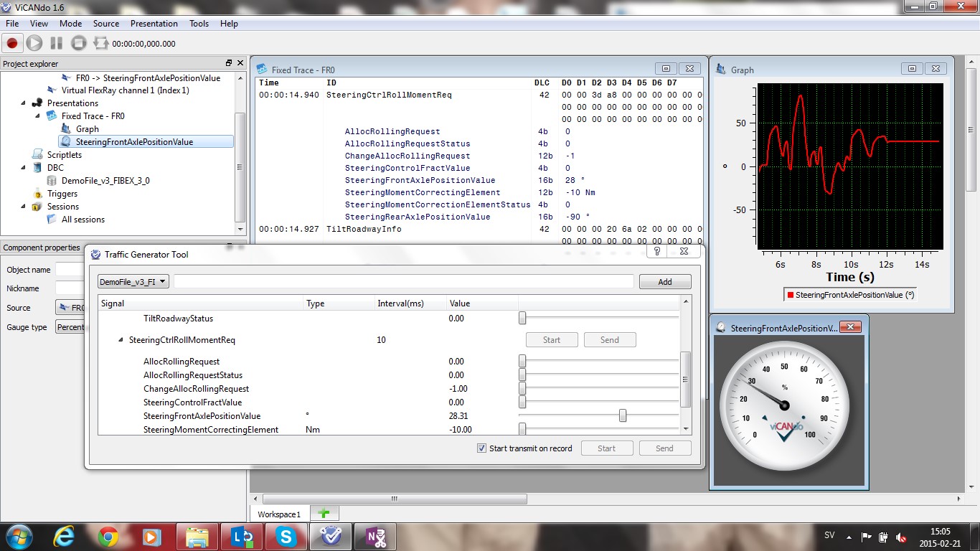Click the Traffic Generator help (?) button
Viewport: 980px width, 551px height.
pos(656,251)
